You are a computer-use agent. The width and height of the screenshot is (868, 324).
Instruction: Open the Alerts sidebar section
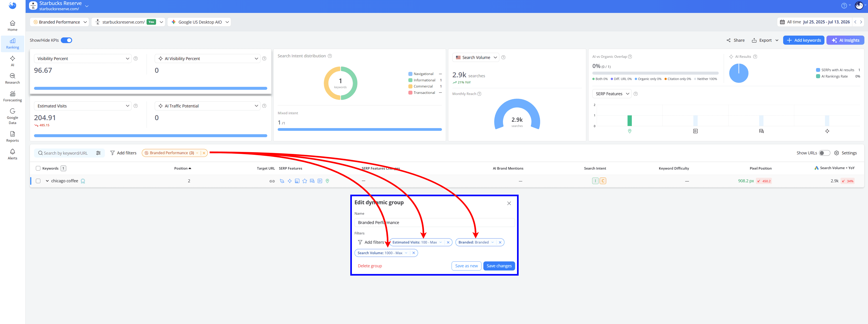pyautogui.click(x=12, y=154)
